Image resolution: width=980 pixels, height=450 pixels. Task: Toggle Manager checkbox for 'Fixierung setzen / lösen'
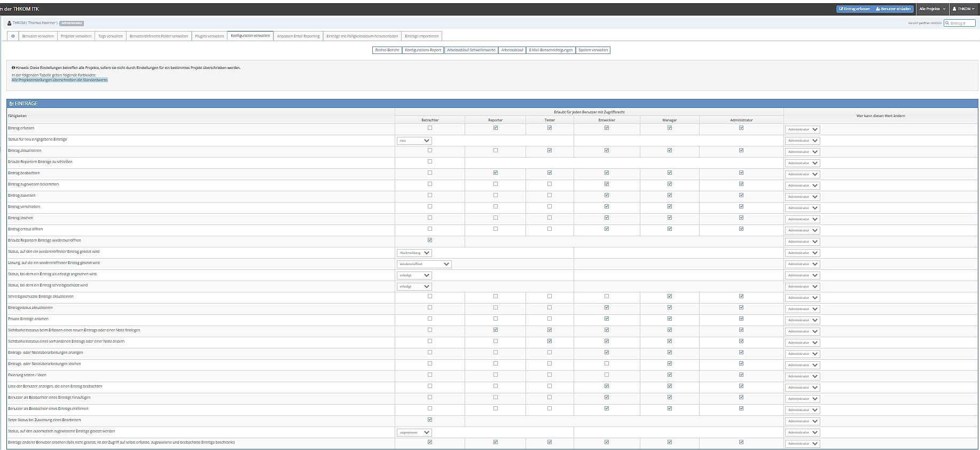tap(670, 375)
